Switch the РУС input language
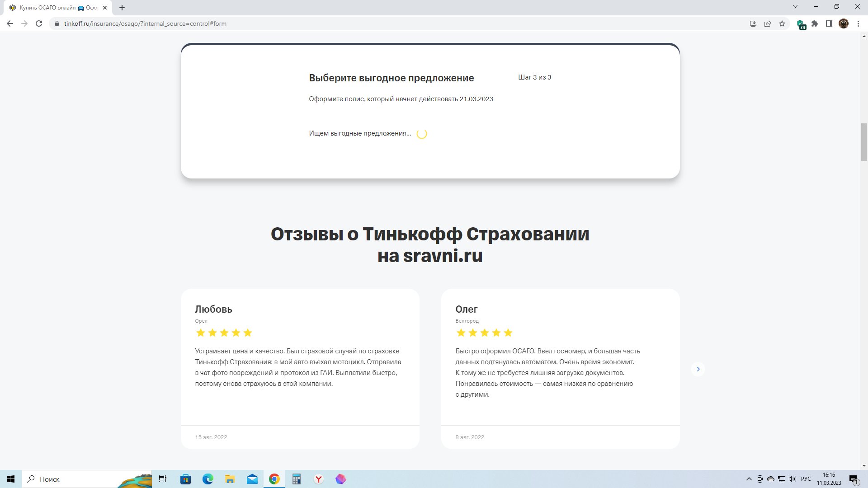Viewport: 868px width, 488px height. click(x=806, y=479)
